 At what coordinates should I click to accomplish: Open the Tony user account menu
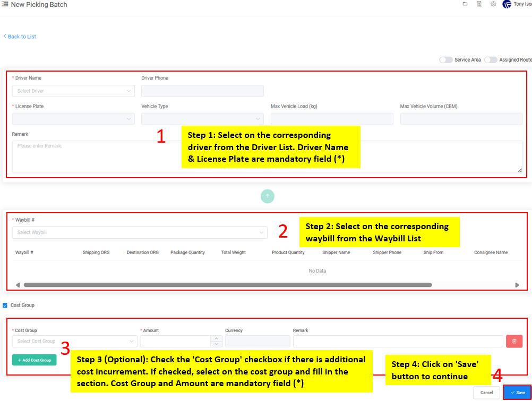(x=522, y=4)
